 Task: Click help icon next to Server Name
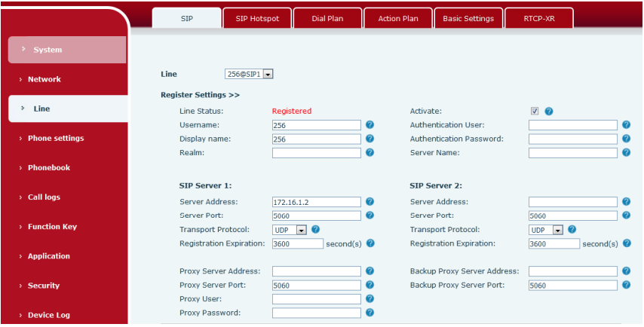(x=626, y=153)
